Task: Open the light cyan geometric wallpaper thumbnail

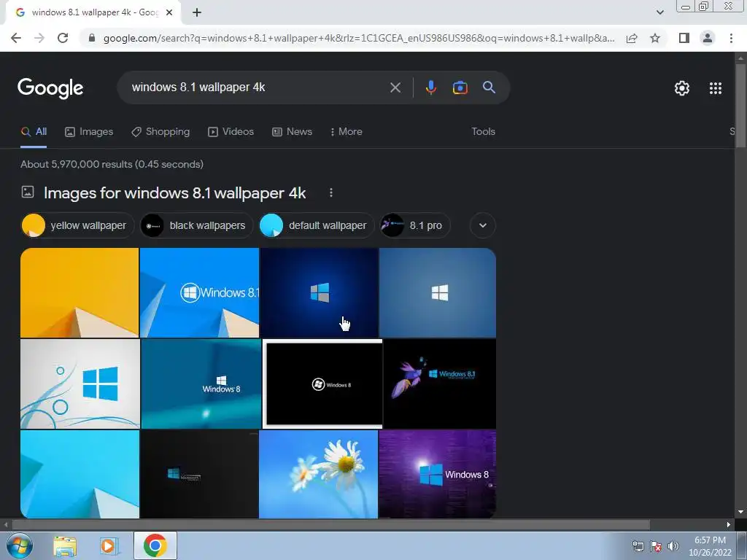Action: 80,474
